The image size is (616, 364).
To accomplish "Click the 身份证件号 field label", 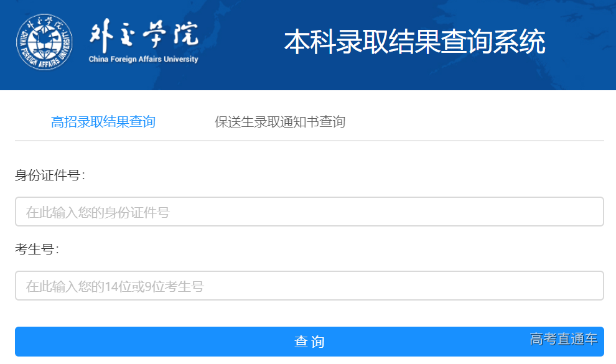I will click(50, 175).
